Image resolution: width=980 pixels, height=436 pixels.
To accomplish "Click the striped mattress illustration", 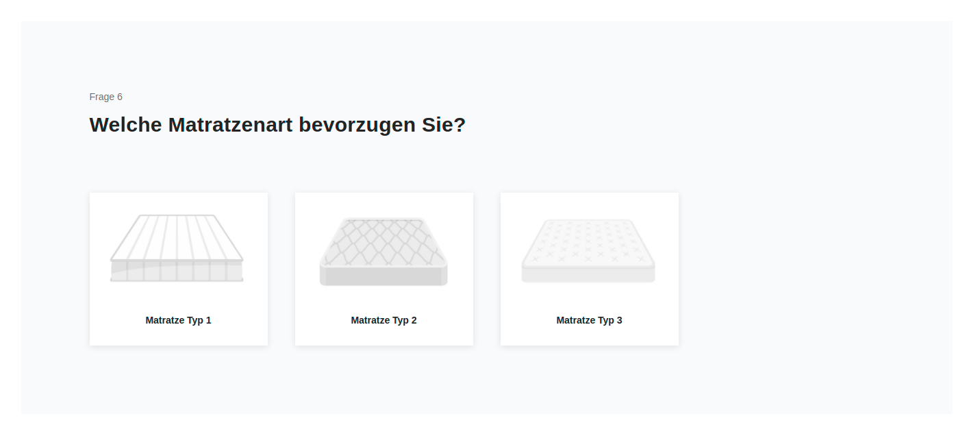I will click(x=177, y=248).
